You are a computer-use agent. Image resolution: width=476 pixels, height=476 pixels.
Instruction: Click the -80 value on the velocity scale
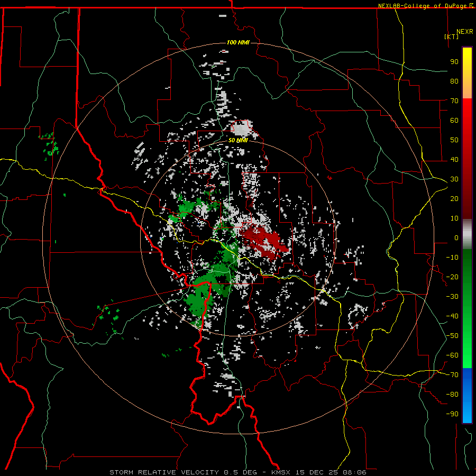[x=452, y=395]
